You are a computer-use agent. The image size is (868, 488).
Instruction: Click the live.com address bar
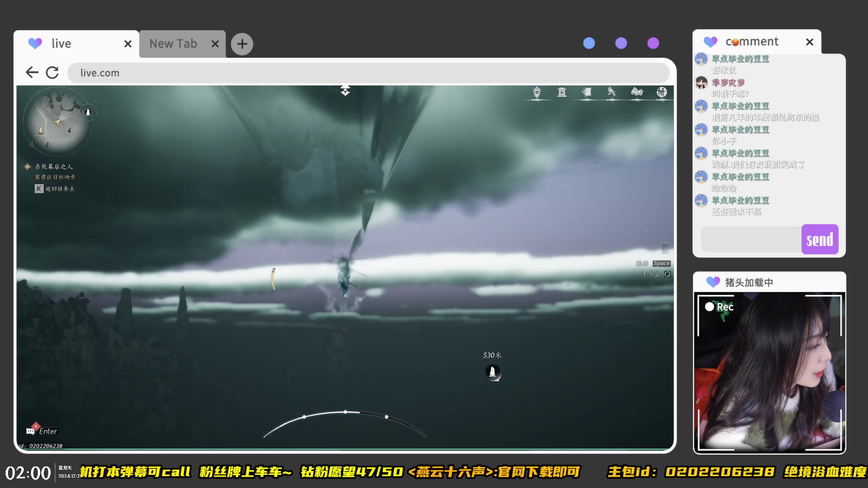pos(368,73)
